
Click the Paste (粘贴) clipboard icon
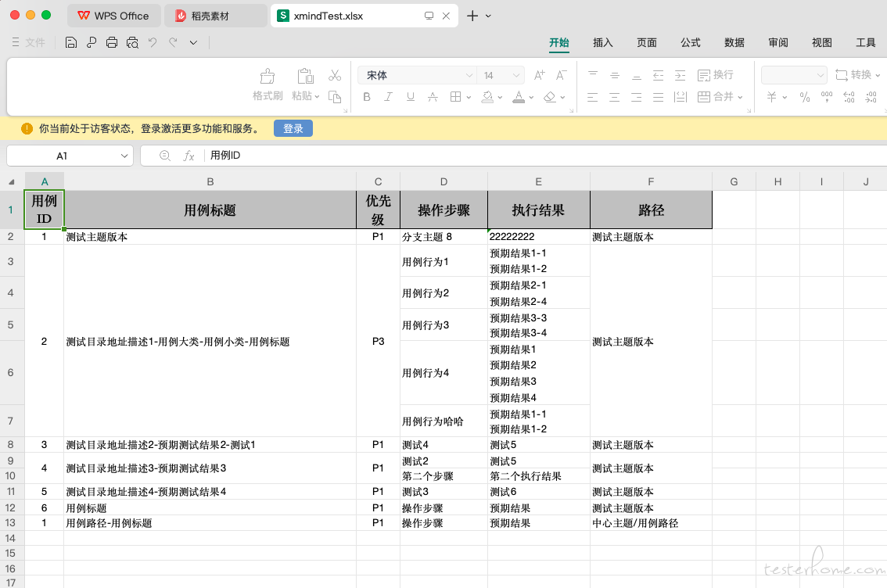point(306,76)
